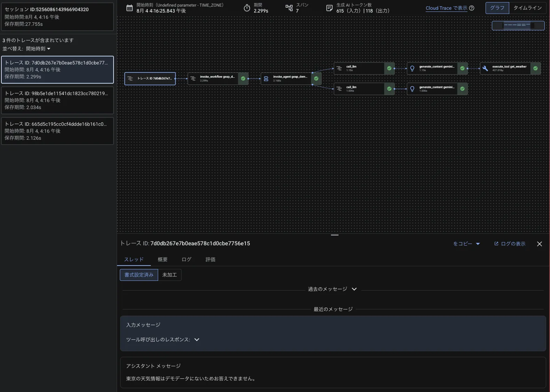Click the 期間 2.299s value in header
The width and height of the screenshot is (550, 392).
click(261, 11)
